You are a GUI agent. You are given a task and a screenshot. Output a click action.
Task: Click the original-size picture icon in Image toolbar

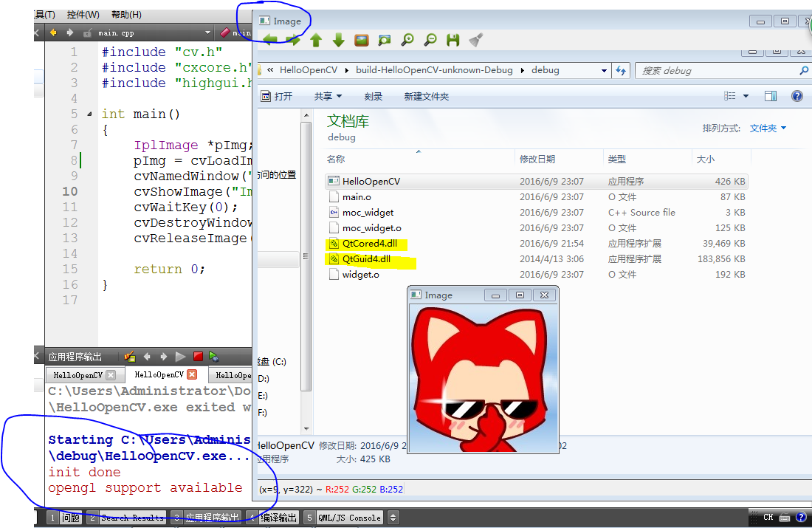362,40
